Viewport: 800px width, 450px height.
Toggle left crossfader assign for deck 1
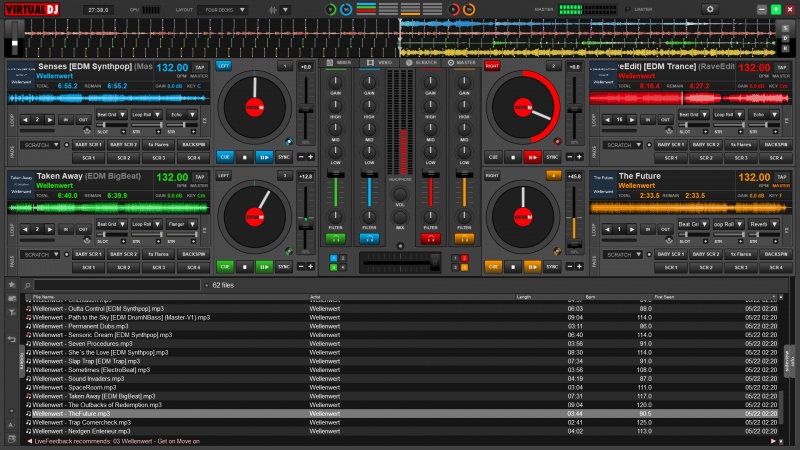click(x=333, y=258)
